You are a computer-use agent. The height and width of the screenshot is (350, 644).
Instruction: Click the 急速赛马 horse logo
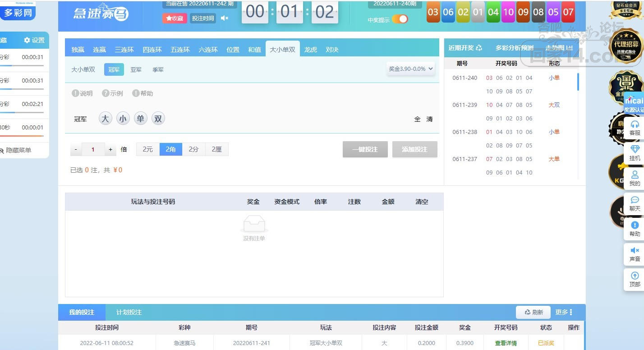[101, 14]
